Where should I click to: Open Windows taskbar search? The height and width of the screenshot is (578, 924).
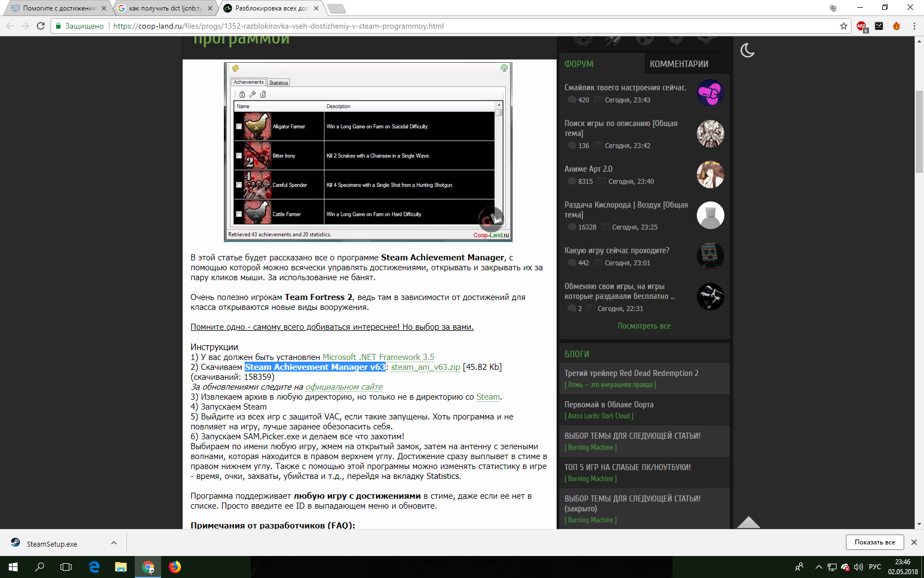pos(40,567)
